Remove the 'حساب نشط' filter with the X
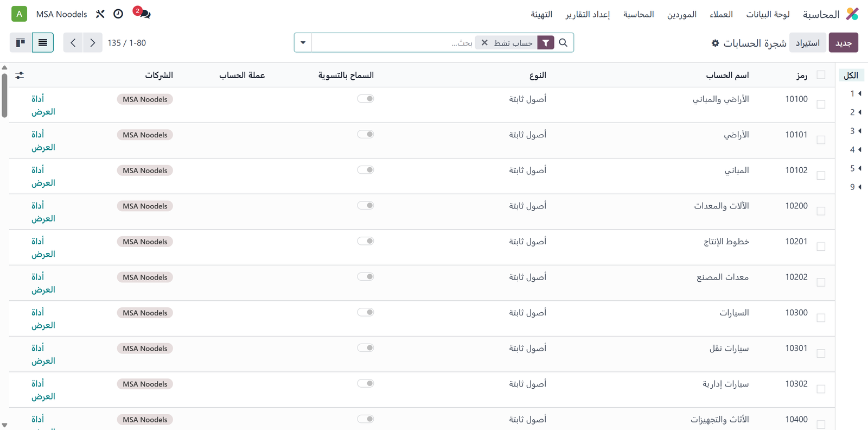The height and width of the screenshot is (430, 868). tap(484, 42)
